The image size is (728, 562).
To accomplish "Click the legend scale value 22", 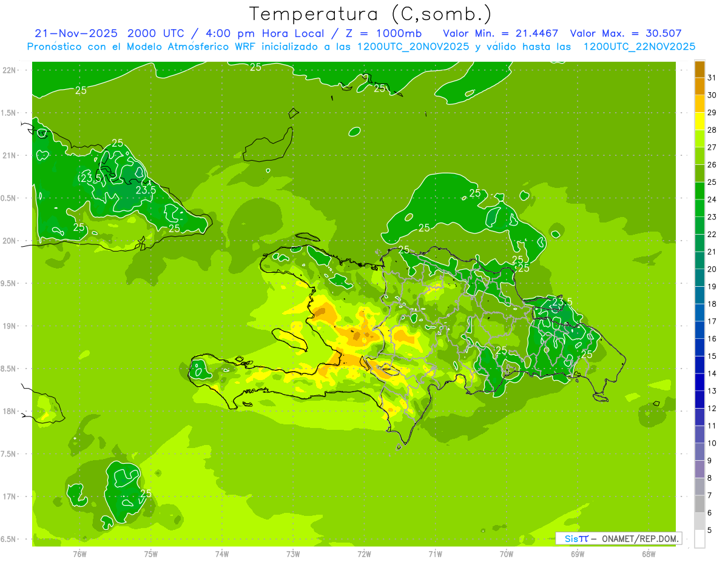I will [712, 234].
